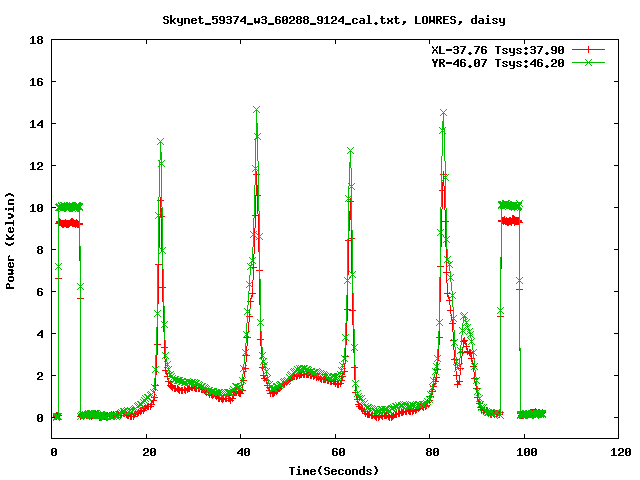Click the green peak marker near 63 seconds

(350, 151)
